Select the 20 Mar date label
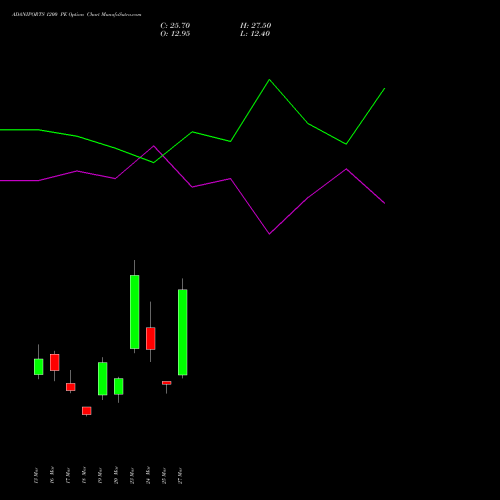The image size is (500, 500). click(116, 476)
